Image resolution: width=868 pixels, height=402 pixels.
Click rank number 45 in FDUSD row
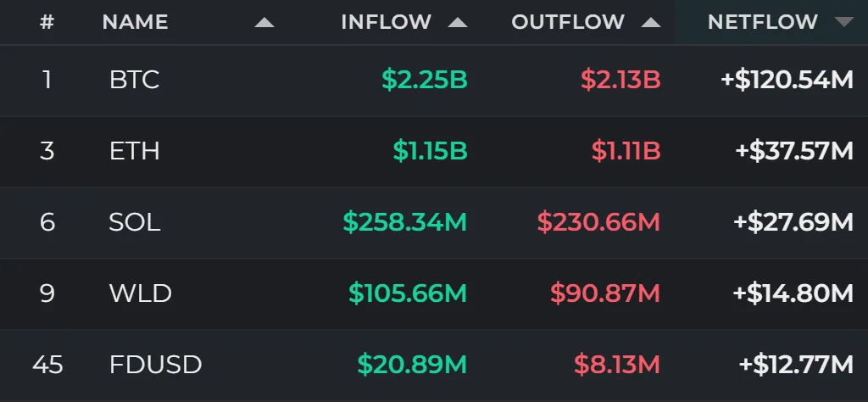coord(47,365)
